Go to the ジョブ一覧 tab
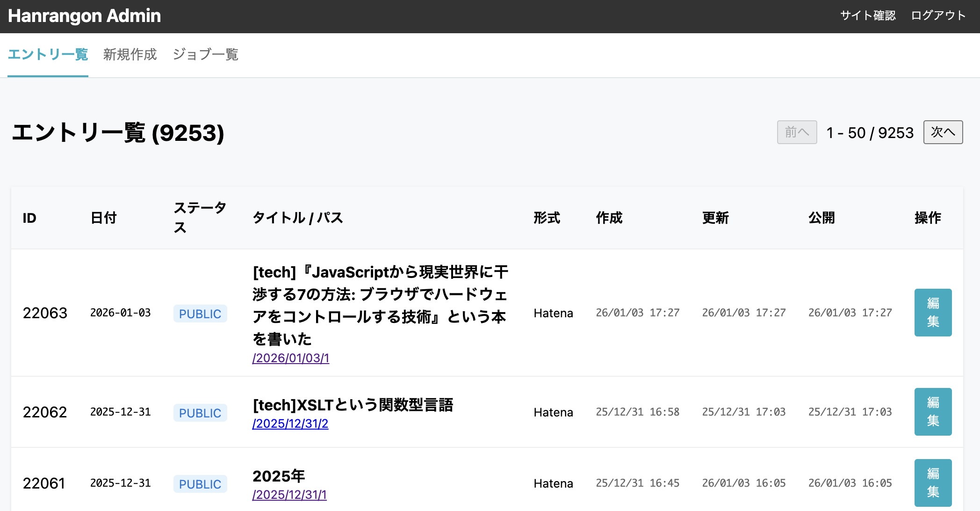The width and height of the screenshot is (980, 511). (205, 54)
